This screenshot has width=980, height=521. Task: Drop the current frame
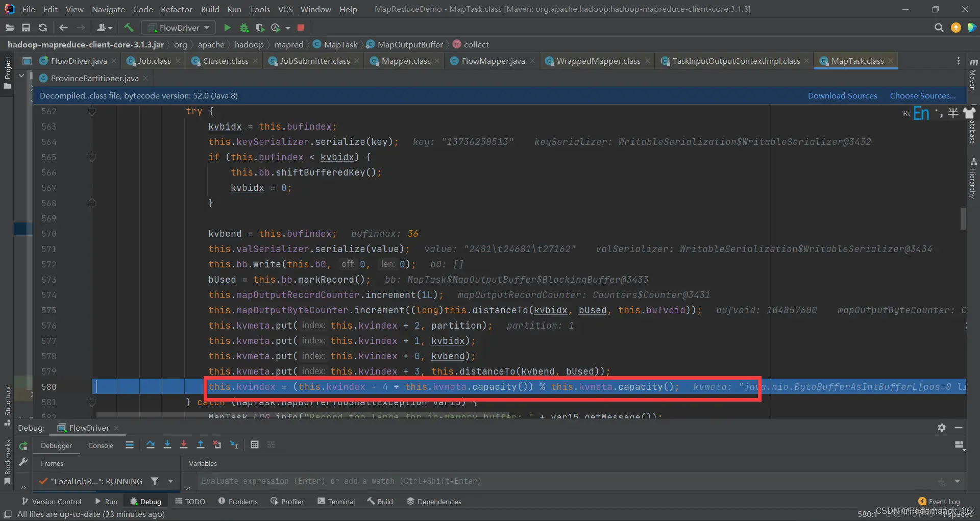pos(217,445)
